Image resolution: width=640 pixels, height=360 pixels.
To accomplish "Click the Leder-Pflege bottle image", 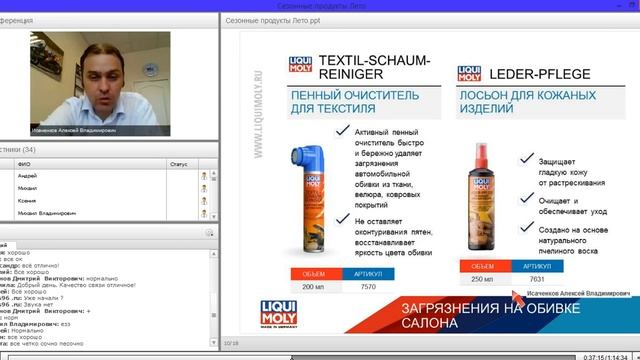I will tap(482, 197).
